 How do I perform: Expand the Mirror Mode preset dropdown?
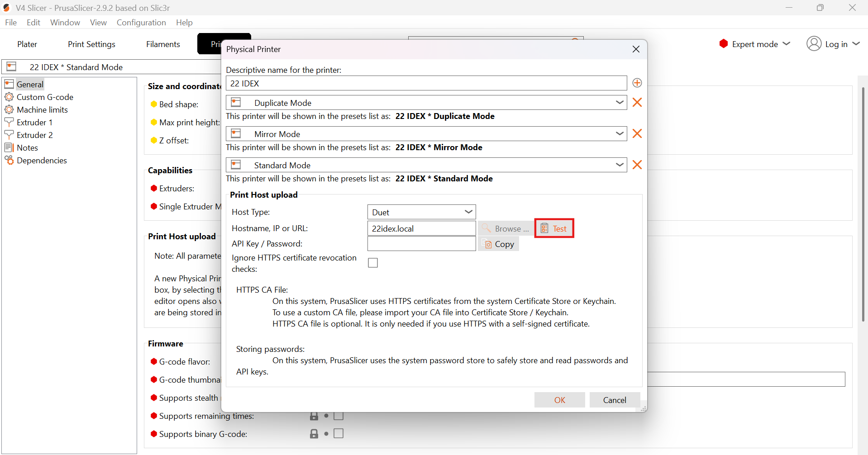pos(620,134)
